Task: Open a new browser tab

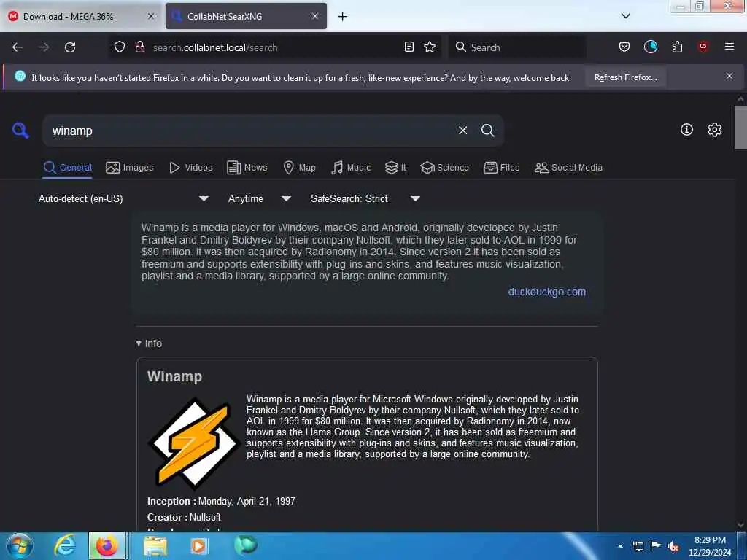Action: coord(343,17)
